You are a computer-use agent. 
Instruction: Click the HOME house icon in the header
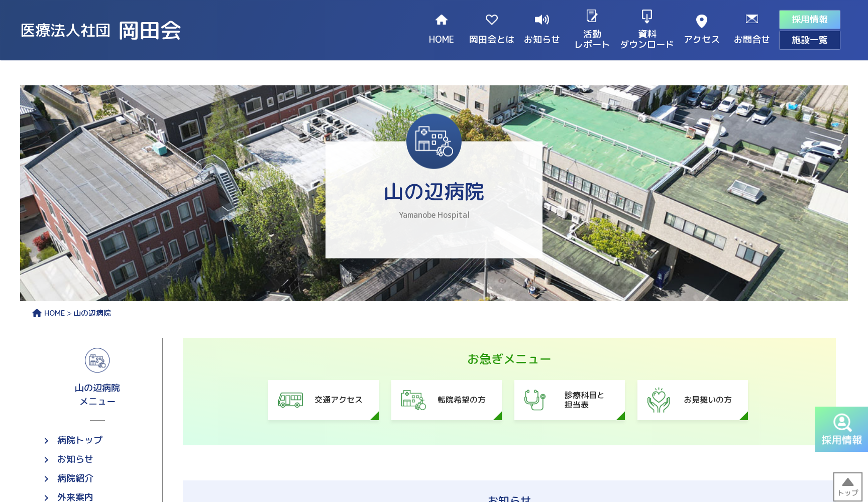441,20
